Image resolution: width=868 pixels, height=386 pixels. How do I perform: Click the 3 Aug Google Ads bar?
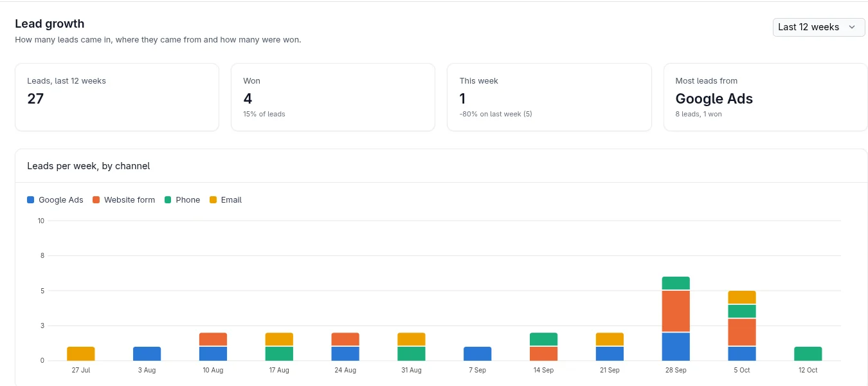[x=147, y=354]
